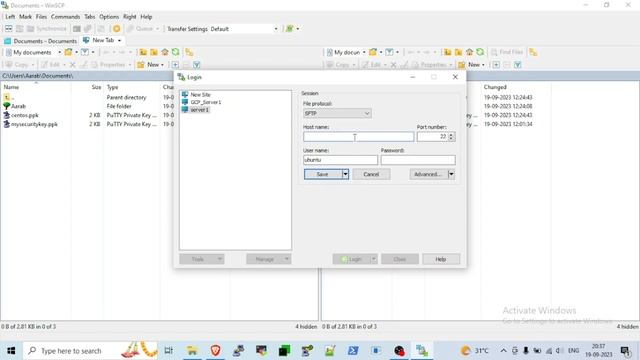Expand the Advanced button dropdown arrow
640x360 pixels.
(x=451, y=174)
